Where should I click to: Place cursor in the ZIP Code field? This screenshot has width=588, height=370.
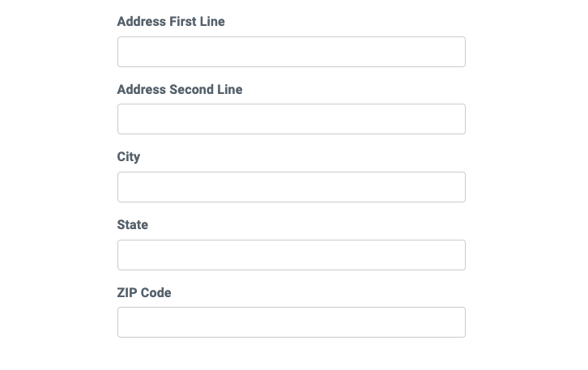(x=291, y=322)
